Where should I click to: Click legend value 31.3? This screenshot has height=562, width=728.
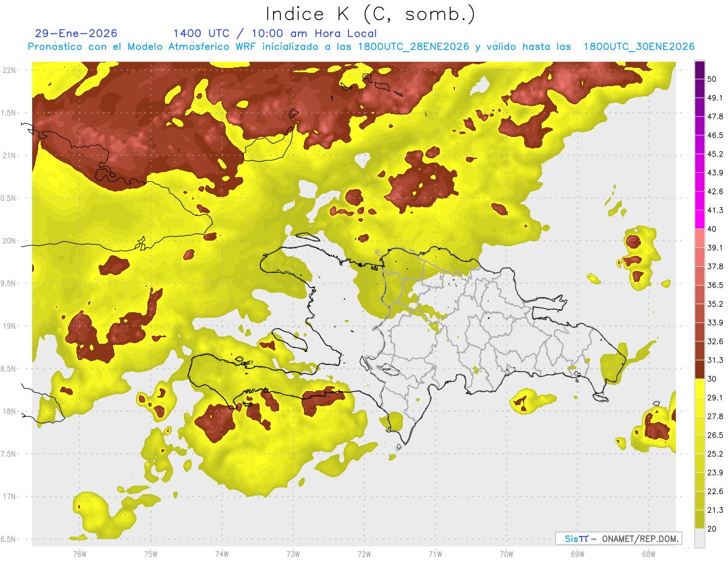(715, 360)
